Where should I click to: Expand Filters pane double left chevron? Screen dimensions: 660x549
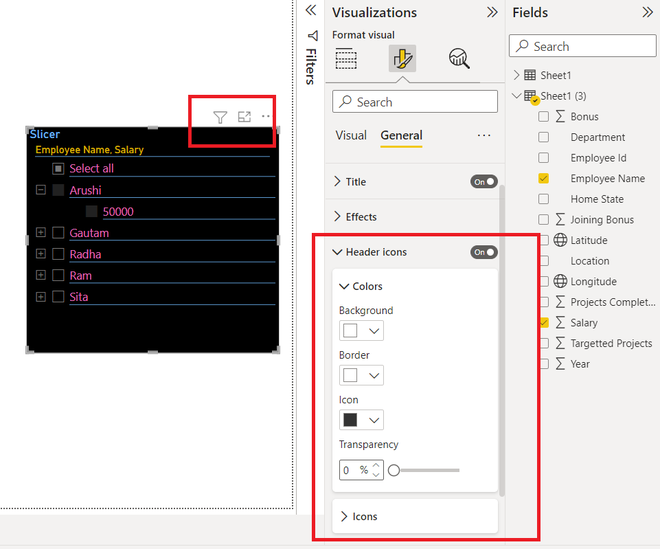311,10
